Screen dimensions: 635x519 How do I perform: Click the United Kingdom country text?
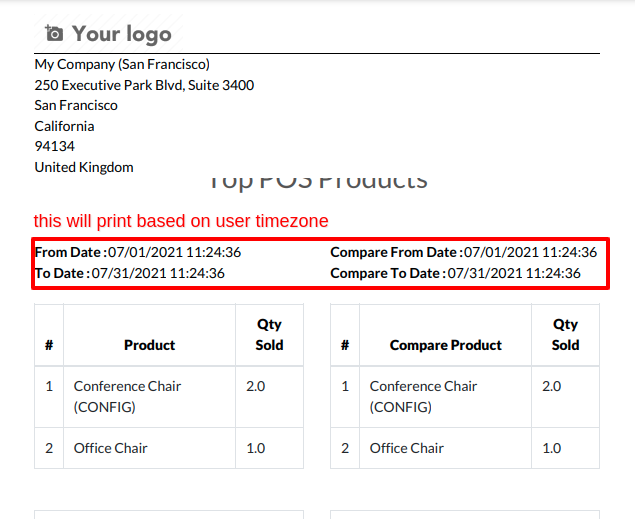click(84, 167)
